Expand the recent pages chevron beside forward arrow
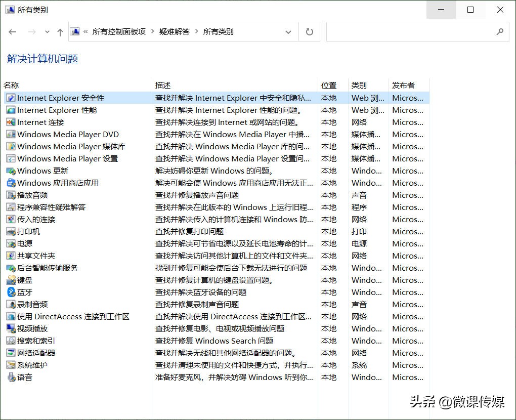The image size is (516, 420). coord(47,32)
